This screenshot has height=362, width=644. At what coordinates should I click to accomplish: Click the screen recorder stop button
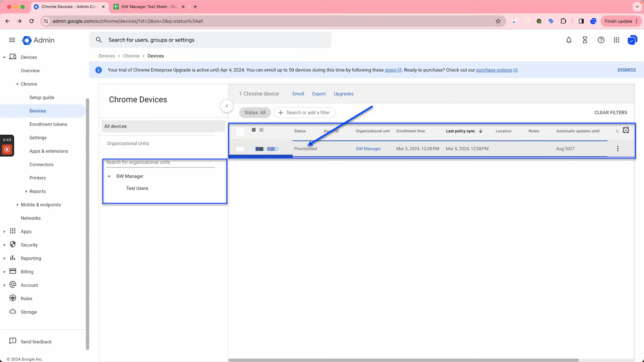[7, 150]
